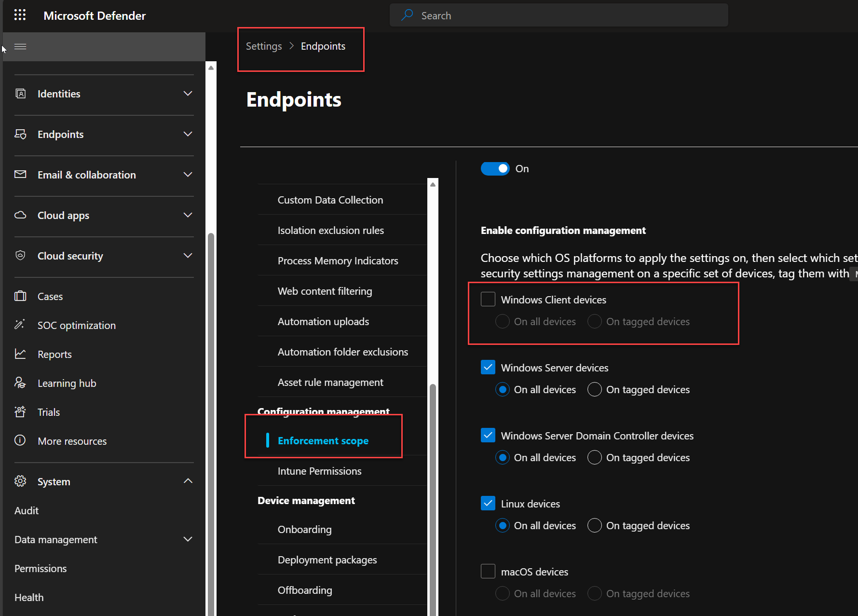858x616 pixels.
Task: Uncheck Windows Server Domain Controller devices checkbox
Action: 488,435
